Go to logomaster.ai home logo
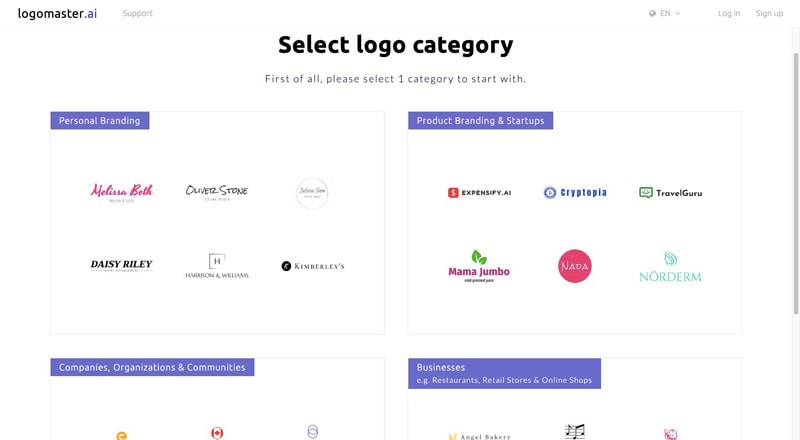This screenshot has width=800, height=440. coord(57,13)
